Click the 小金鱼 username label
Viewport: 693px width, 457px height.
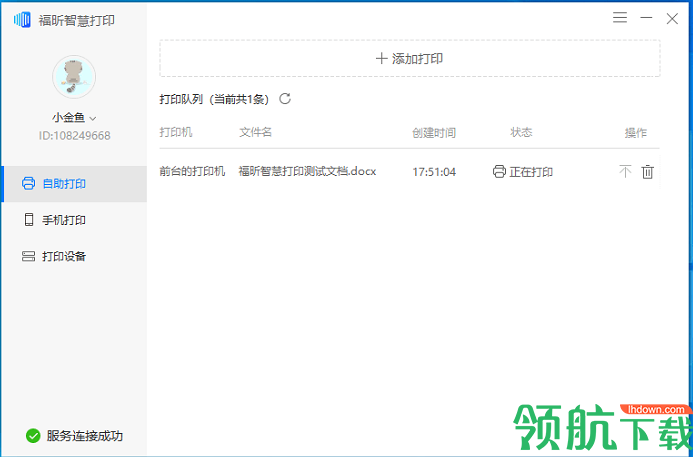coord(69,118)
